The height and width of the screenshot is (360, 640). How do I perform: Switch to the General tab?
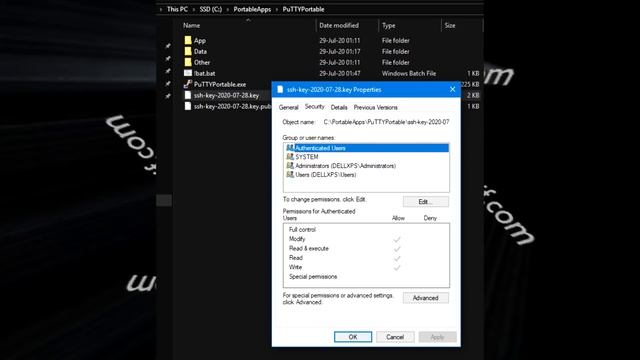(x=289, y=107)
